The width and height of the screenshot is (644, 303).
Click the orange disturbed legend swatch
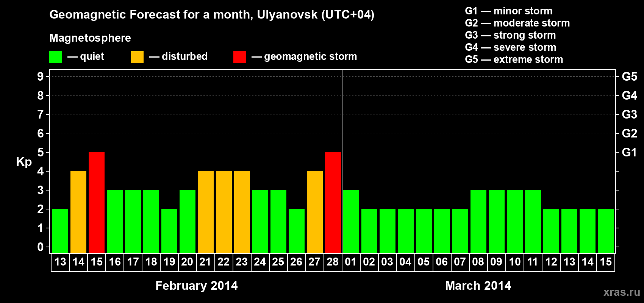pyautogui.click(x=137, y=57)
